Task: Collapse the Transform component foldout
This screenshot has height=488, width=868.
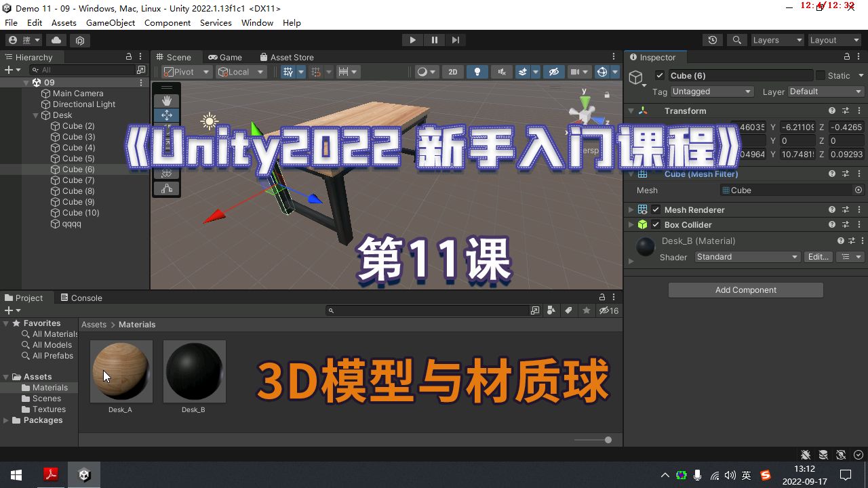Action: [x=631, y=110]
